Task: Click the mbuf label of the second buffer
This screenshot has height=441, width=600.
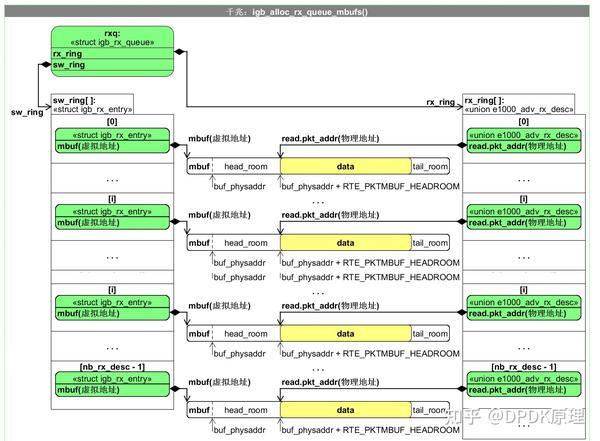Action: (199, 243)
